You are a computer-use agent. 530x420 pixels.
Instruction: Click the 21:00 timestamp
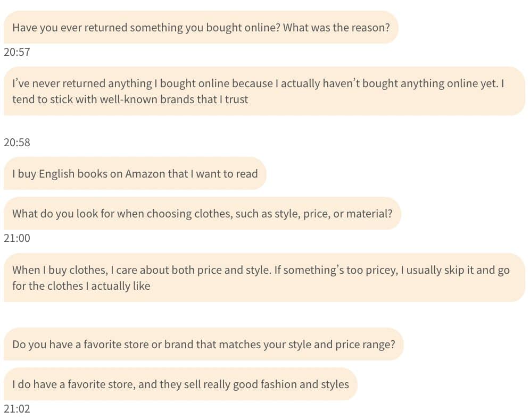(x=16, y=238)
